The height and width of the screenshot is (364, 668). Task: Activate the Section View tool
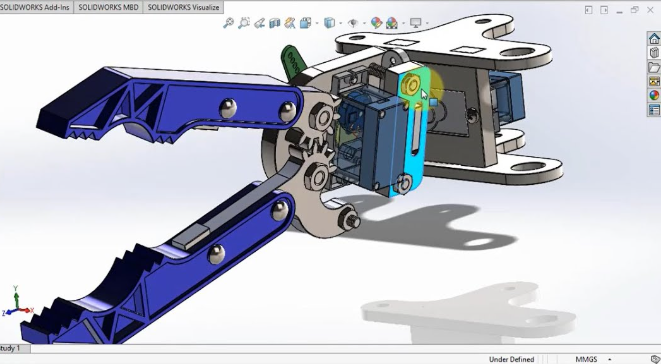275,23
